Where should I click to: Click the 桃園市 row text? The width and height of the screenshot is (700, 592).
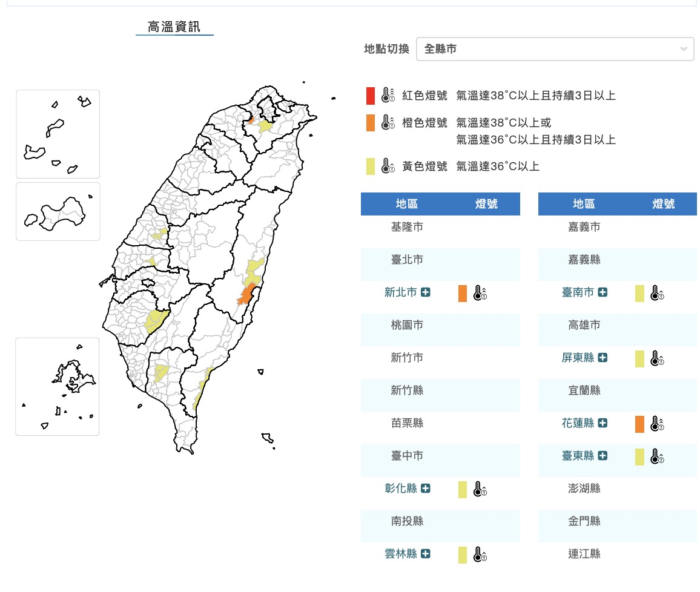click(407, 325)
